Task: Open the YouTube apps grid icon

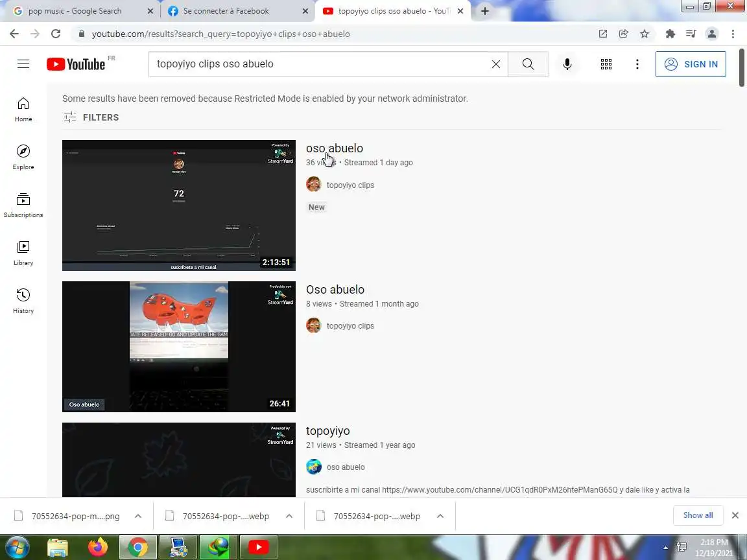Action: 606,64
